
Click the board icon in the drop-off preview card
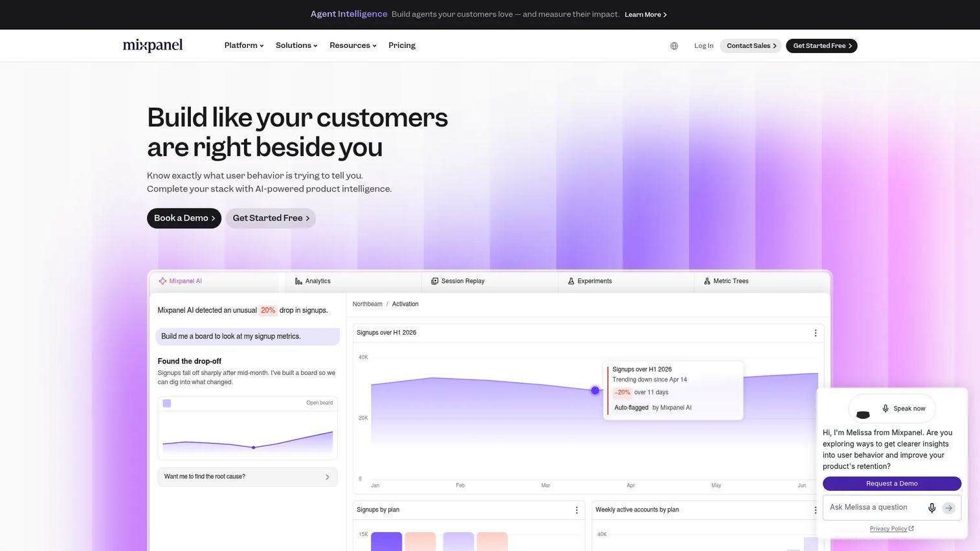point(167,403)
